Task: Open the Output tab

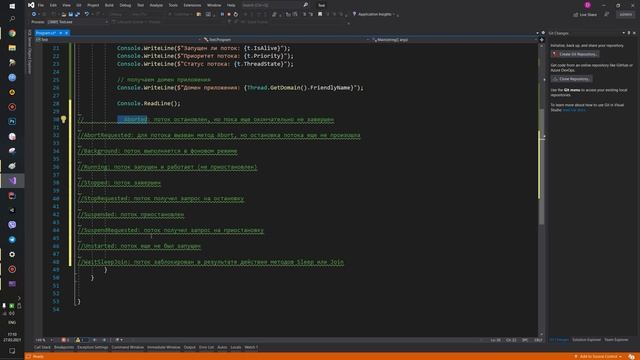Action: [x=190, y=347]
